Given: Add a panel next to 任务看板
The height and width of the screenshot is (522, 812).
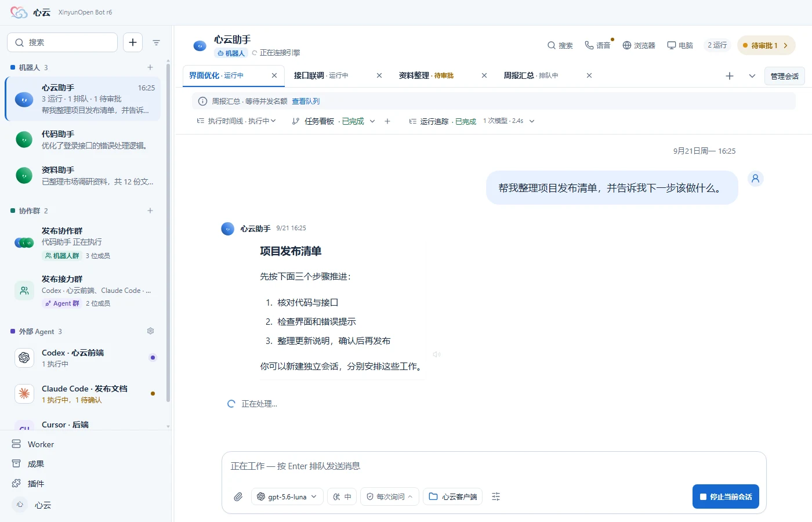Looking at the screenshot, I should pyautogui.click(x=387, y=121).
